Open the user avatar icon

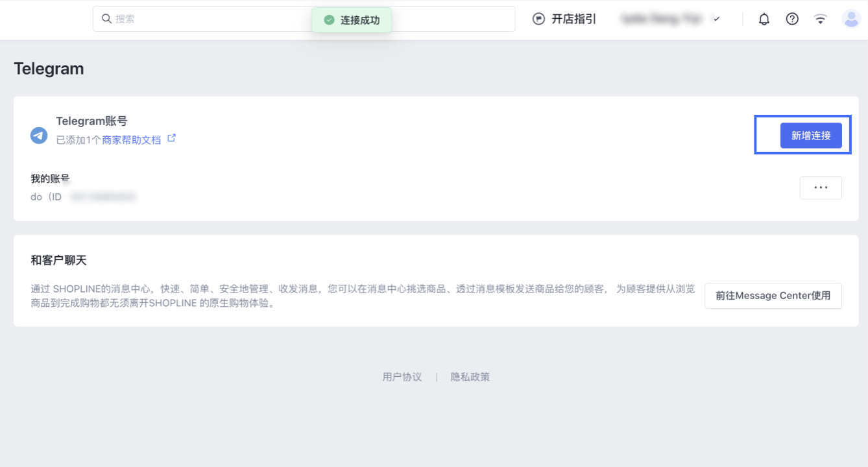pos(851,19)
